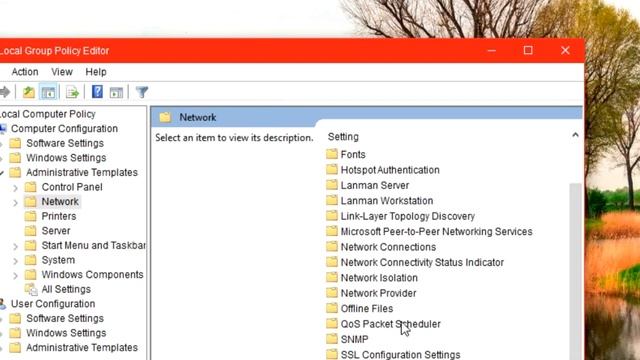The width and height of the screenshot is (640, 360).
Task: Click the Up one level toolbar icon
Action: [x=29, y=92]
